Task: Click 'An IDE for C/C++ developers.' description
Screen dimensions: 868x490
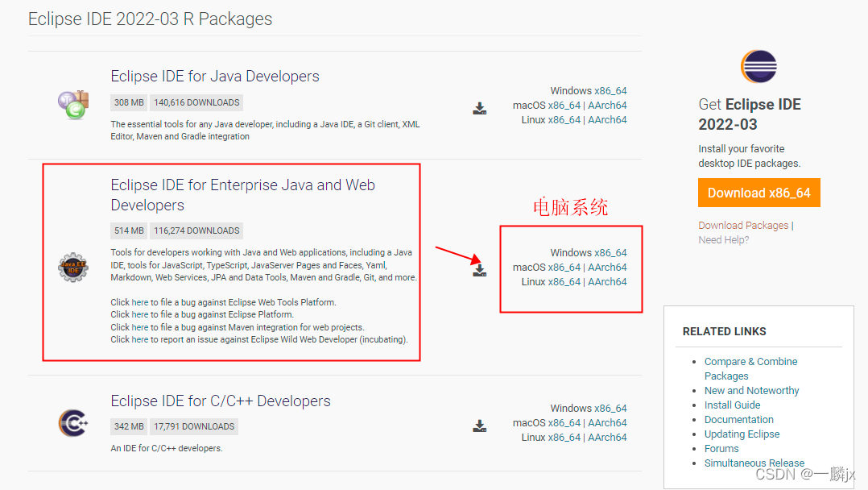Action: coord(167,448)
